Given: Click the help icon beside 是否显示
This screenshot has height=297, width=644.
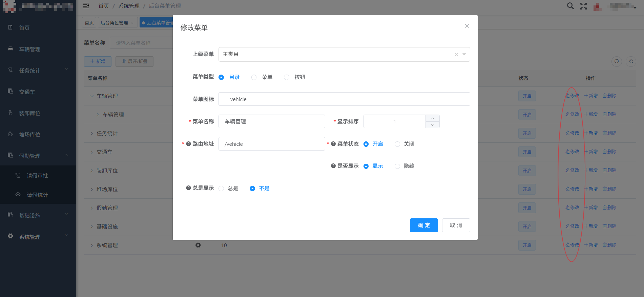Looking at the screenshot, I should coord(333,166).
